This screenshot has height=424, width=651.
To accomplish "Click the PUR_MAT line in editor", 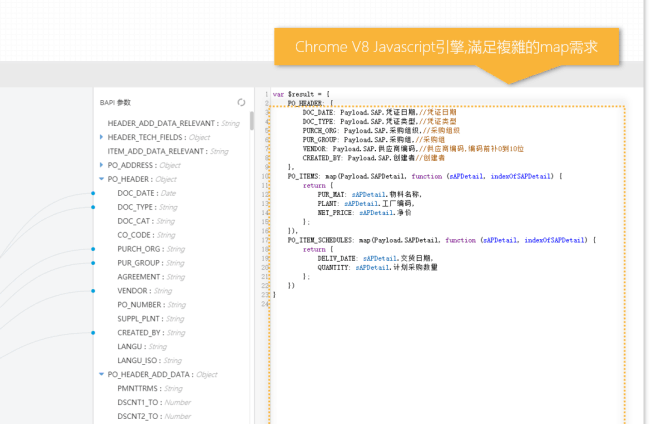I will 370,195.
